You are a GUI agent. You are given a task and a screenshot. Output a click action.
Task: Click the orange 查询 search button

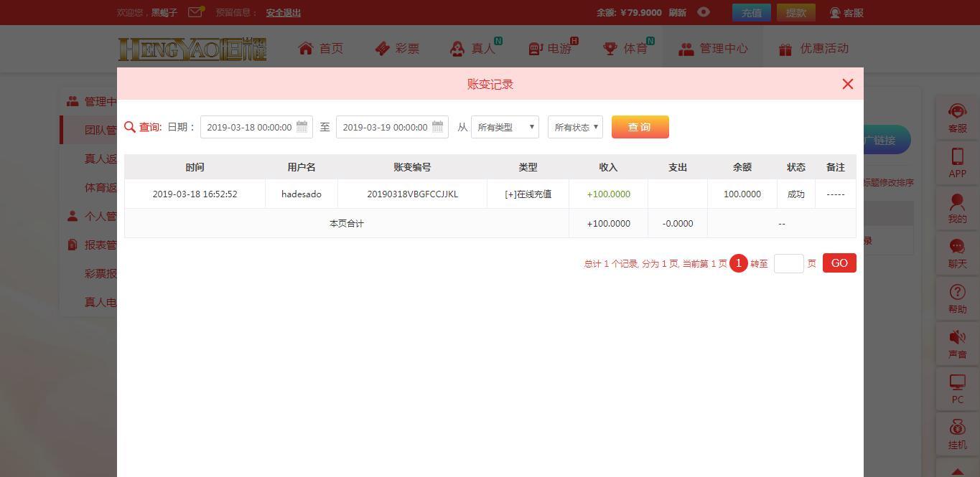tap(640, 127)
